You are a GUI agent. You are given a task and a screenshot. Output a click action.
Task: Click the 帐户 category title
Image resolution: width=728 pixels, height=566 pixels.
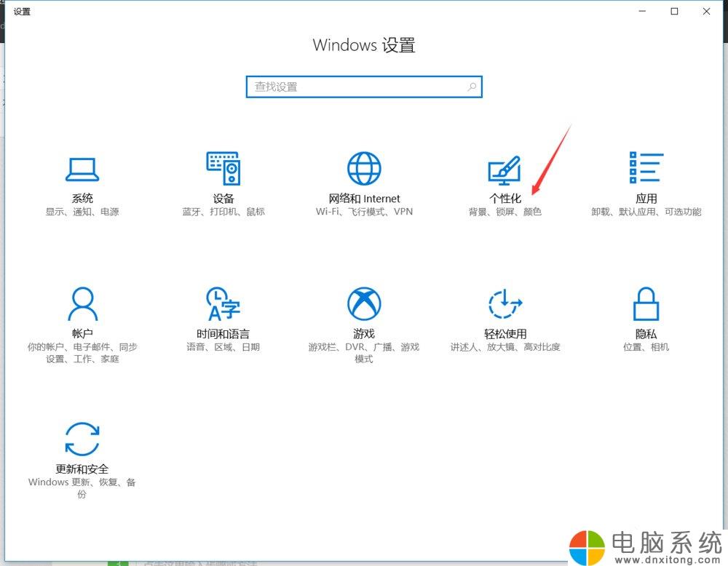(x=82, y=334)
